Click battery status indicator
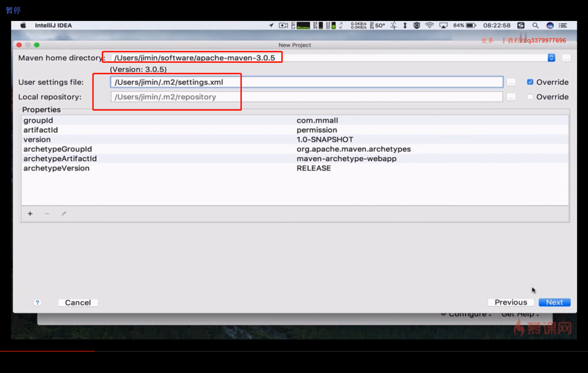This screenshot has height=373, width=588. pyautogui.click(x=465, y=25)
